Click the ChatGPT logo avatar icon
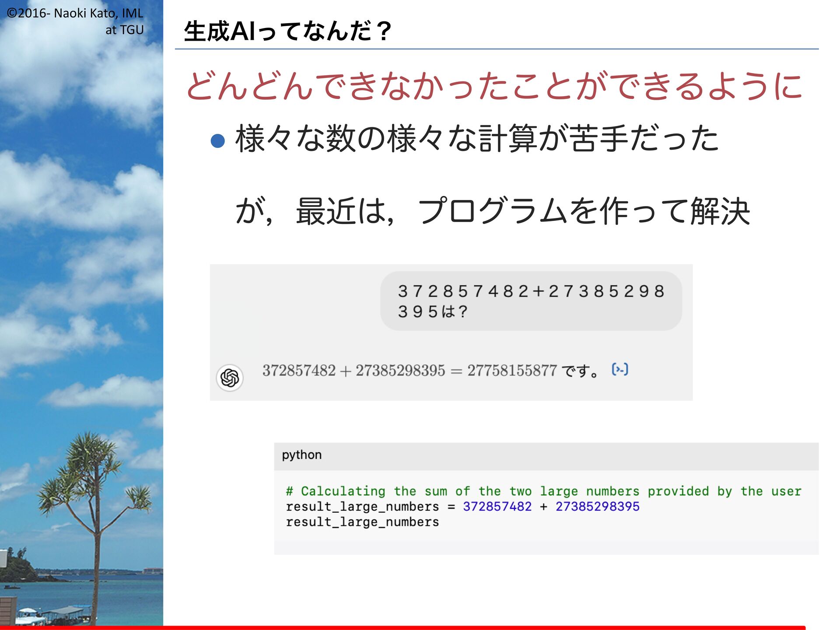This screenshot has width=840, height=630. coord(230,378)
